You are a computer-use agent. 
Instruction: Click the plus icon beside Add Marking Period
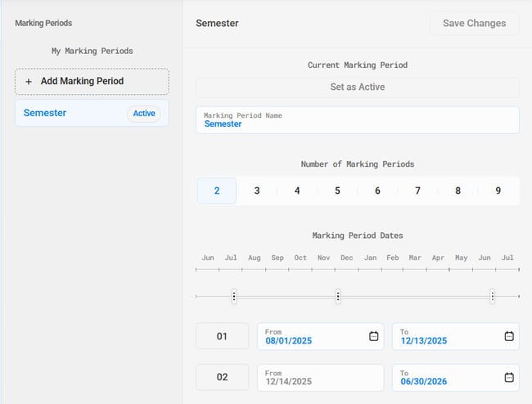point(29,82)
